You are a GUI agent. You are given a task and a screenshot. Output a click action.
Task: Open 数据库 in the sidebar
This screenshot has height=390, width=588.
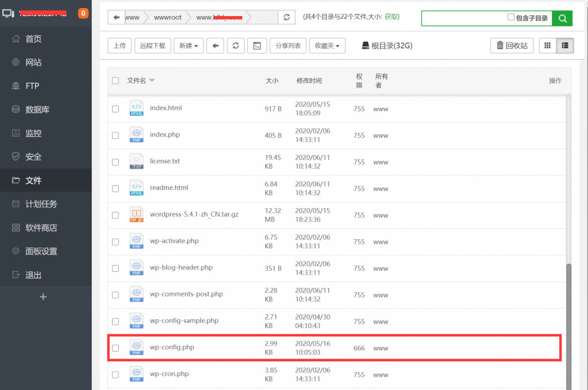pos(46,110)
